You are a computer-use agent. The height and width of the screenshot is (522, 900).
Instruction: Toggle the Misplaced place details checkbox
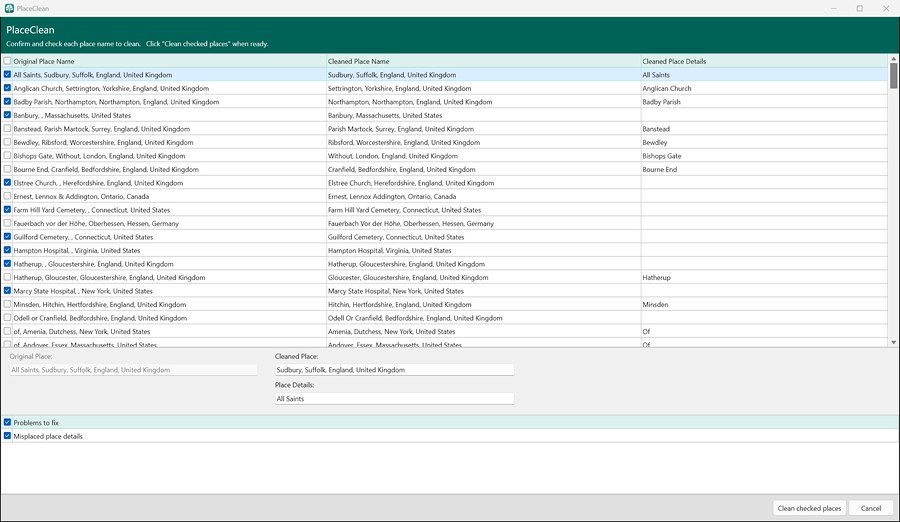click(7, 436)
